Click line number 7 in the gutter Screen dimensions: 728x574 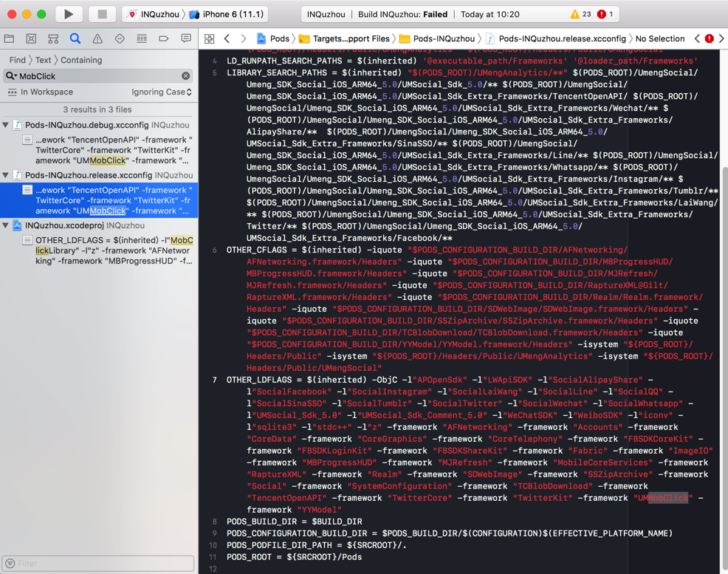(x=215, y=380)
